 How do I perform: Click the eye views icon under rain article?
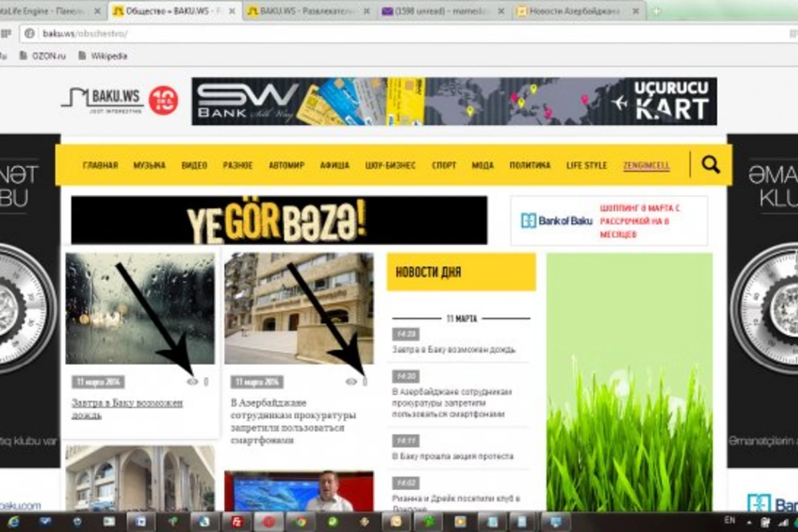(192, 382)
